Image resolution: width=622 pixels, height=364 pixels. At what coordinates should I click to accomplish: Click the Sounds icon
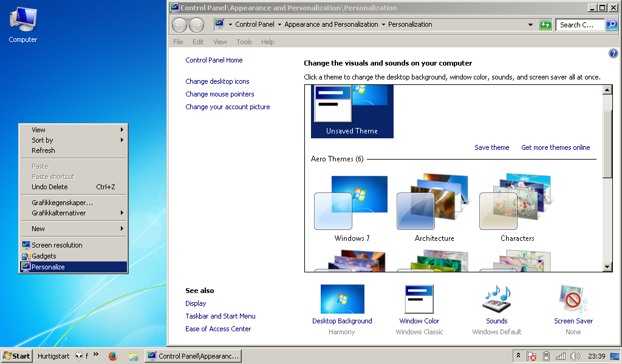pyautogui.click(x=497, y=299)
